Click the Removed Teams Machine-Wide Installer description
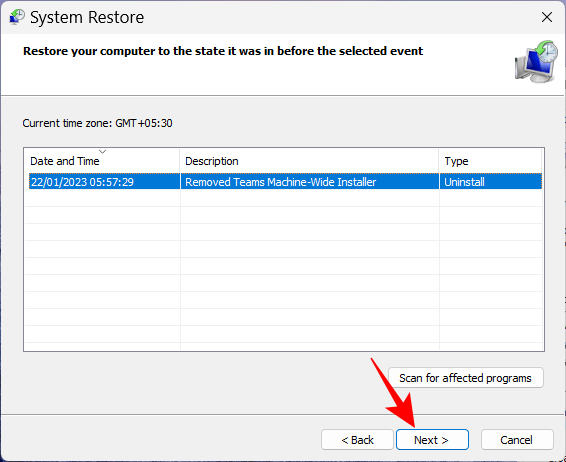566x462 pixels. 280,182
